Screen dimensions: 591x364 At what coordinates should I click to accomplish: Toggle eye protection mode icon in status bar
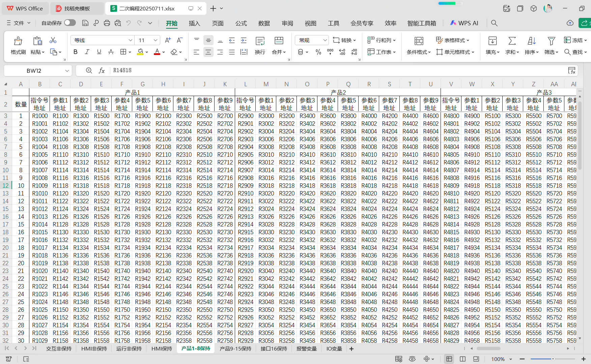(x=412, y=359)
